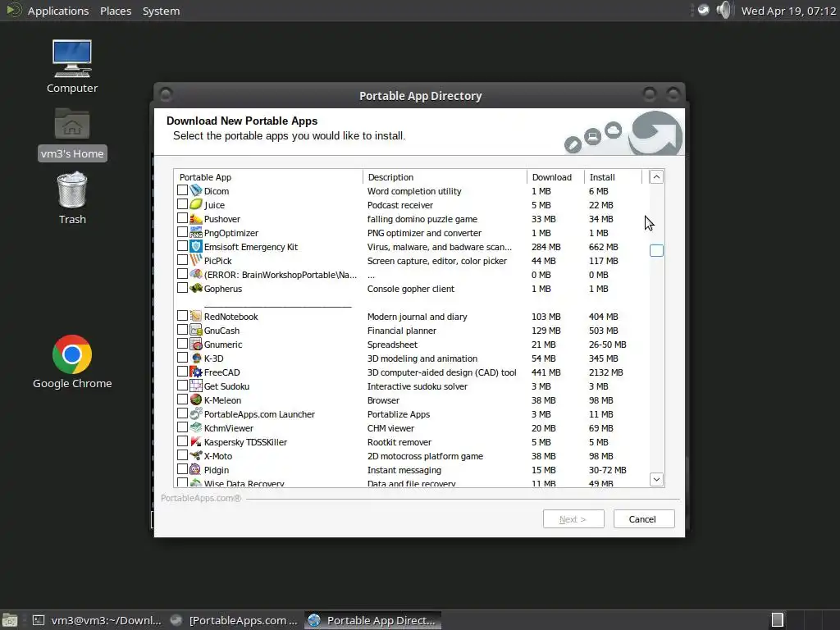Click the scroll up arrow of app list
This screenshot has height=630, width=840.
click(x=656, y=177)
